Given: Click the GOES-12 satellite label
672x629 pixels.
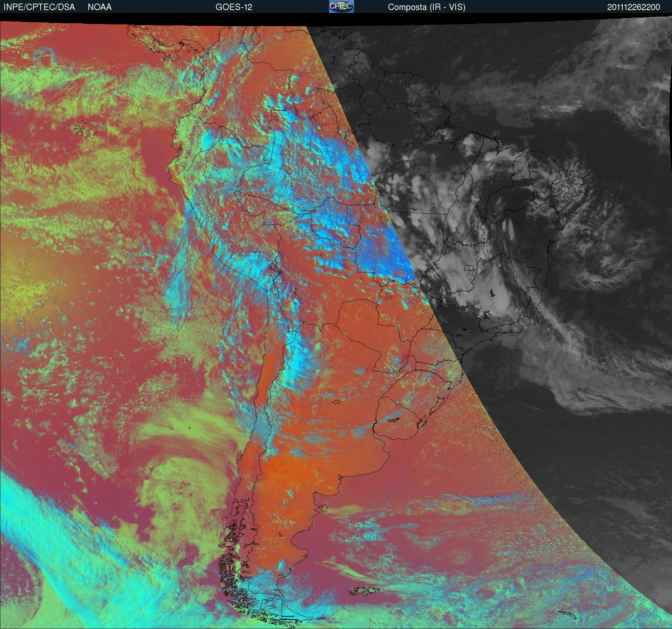Looking at the screenshot, I should pos(234,7).
